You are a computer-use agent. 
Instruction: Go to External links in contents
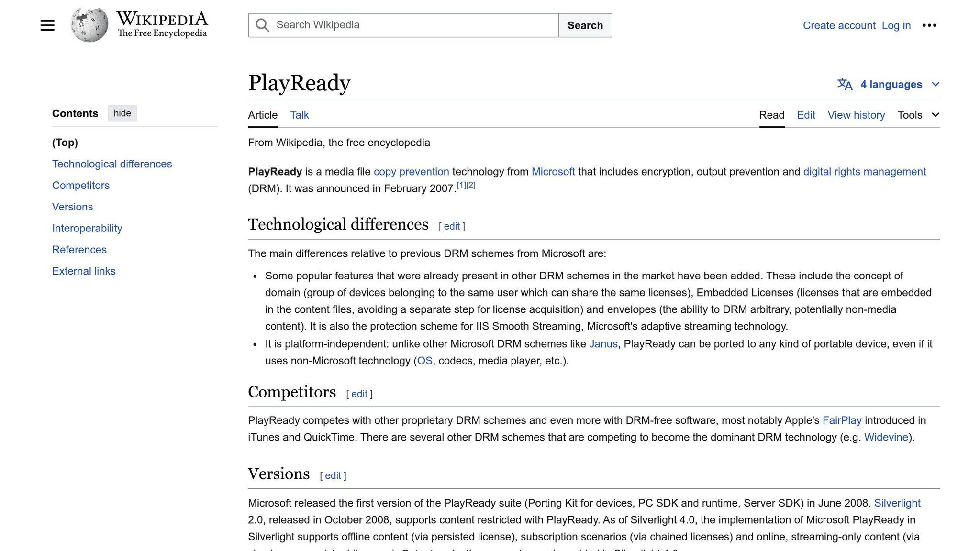[x=84, y=271]
